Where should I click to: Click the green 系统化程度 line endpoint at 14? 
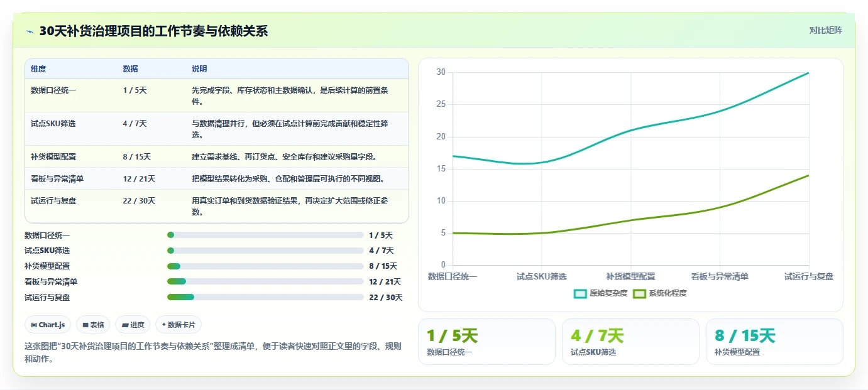[x=809, y=175]
